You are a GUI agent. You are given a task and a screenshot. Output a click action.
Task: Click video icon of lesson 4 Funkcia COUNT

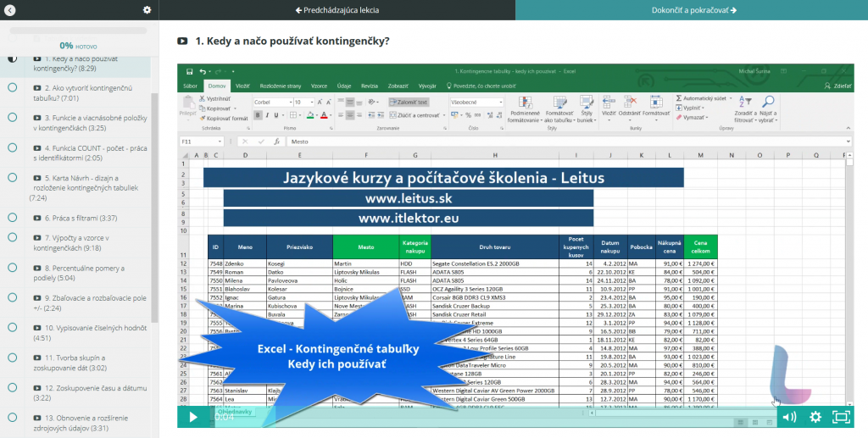click(x=37, y=148)
